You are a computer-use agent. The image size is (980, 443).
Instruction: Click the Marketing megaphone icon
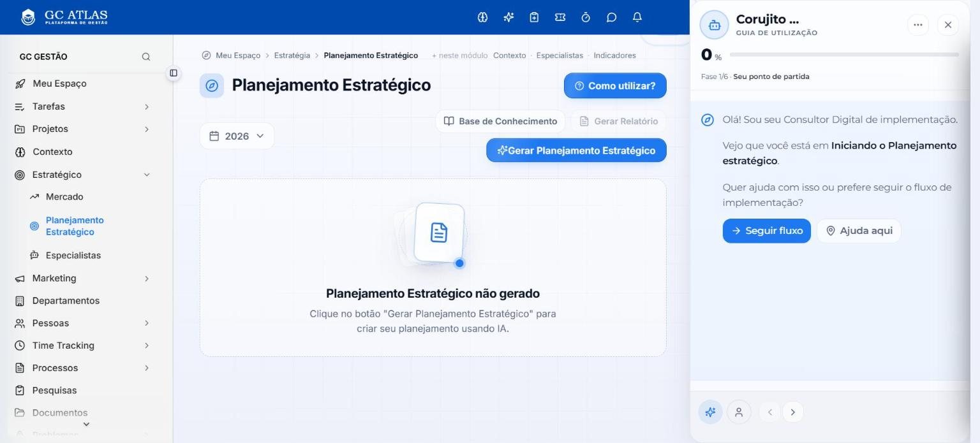coord(20,279)
